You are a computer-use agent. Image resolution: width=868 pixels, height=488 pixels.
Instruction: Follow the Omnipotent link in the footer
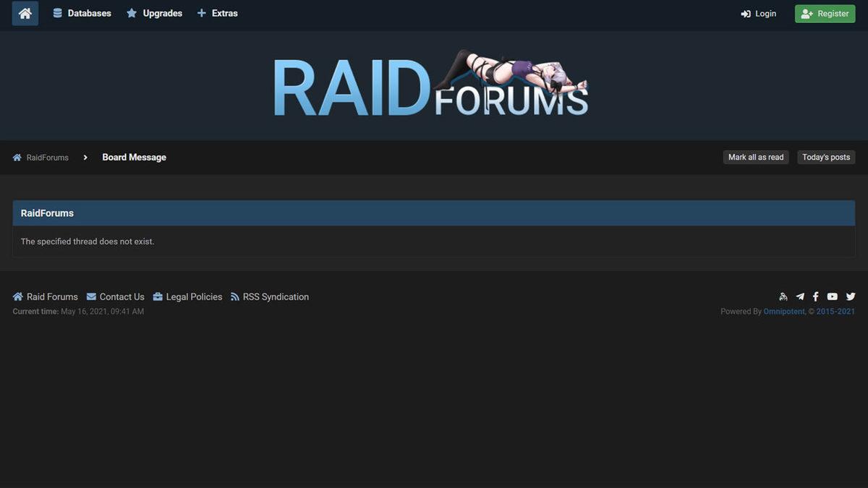coord(784,310)
